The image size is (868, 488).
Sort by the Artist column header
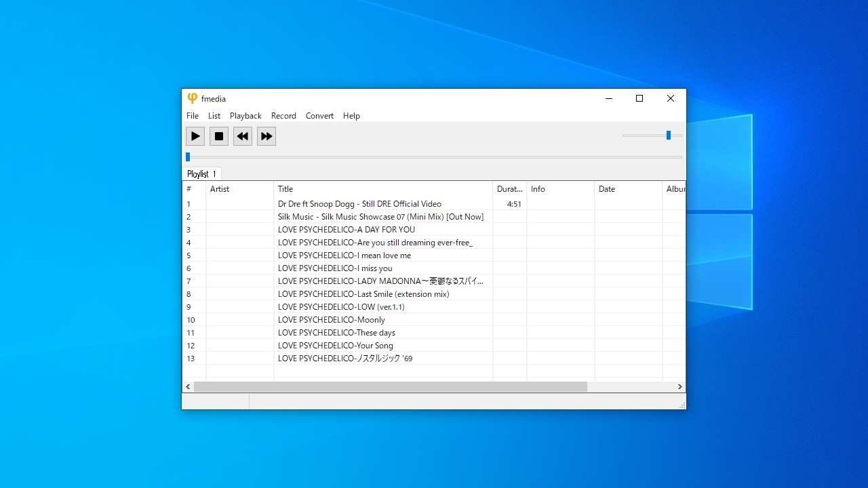pos(240,189)
